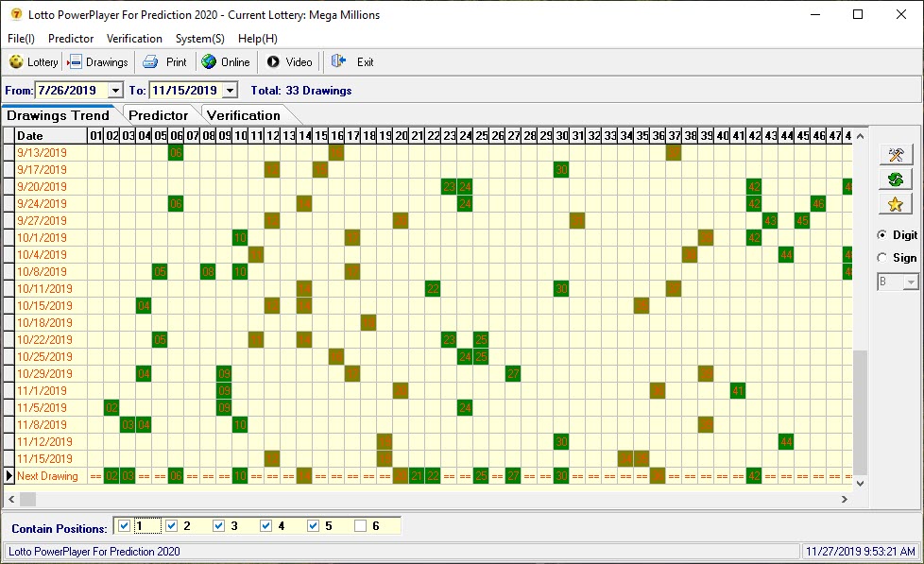Open the File(I) menu
Viewport: 924px width, 564px height.
(x=21, y=39)
